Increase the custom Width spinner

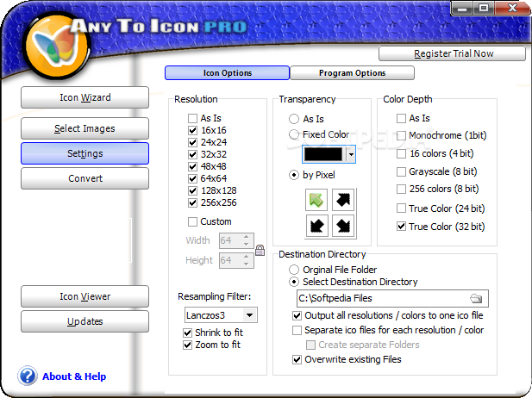point(247,237)
